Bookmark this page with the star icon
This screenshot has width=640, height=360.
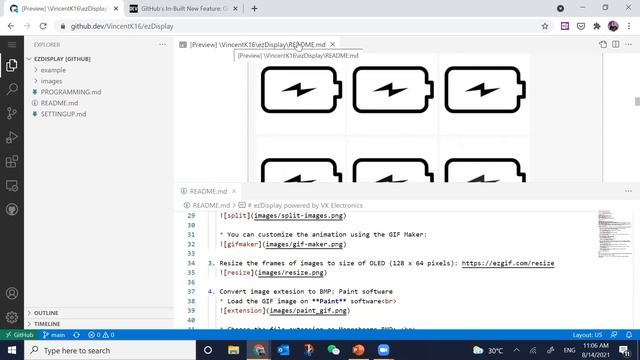pos(545,26)
